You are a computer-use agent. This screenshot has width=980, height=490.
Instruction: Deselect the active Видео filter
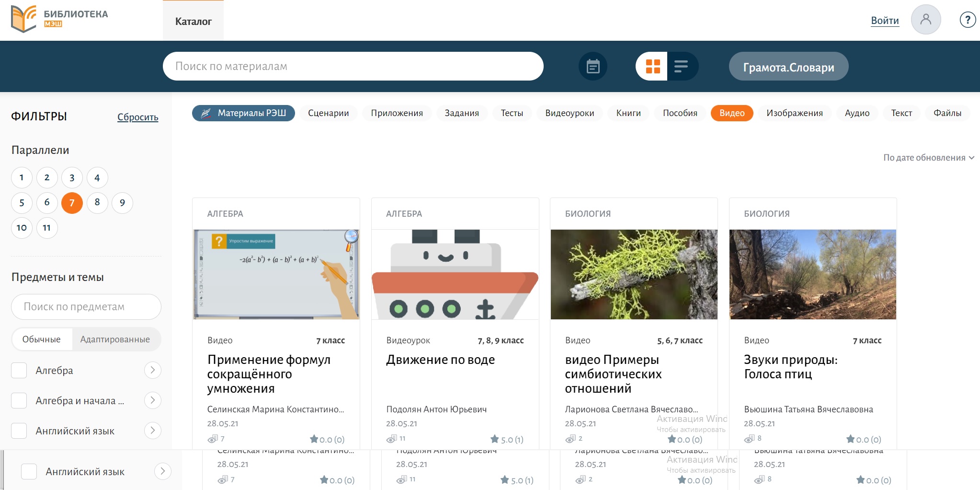click(x=732, y=113)
